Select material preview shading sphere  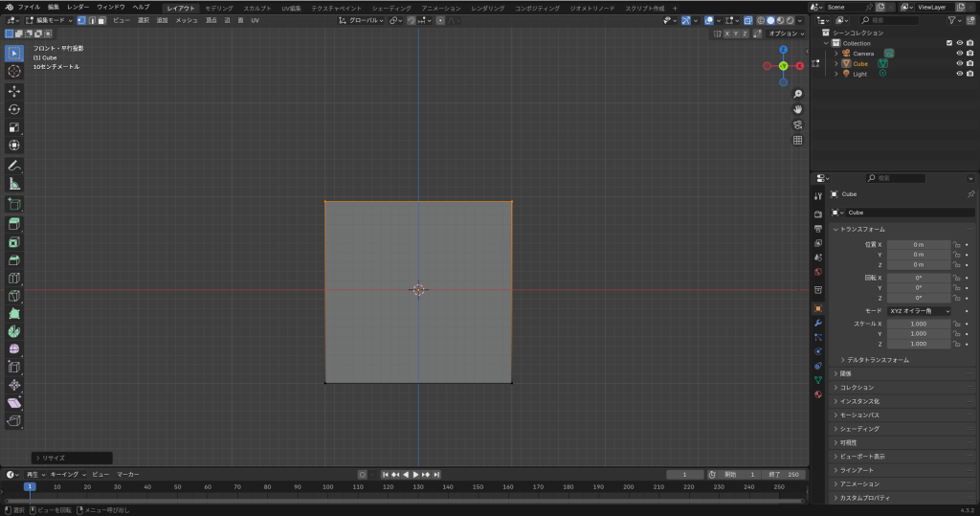pyautogui.click(x=780, y=20)
